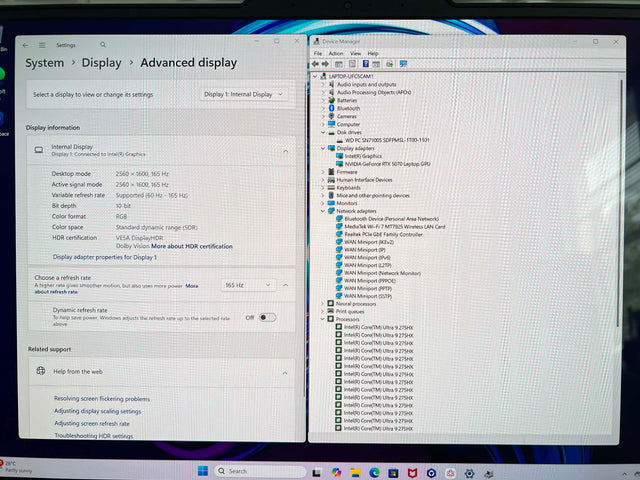
Task: Click the WD PC SN7100S disk drive icon
Action: (340, 140)
